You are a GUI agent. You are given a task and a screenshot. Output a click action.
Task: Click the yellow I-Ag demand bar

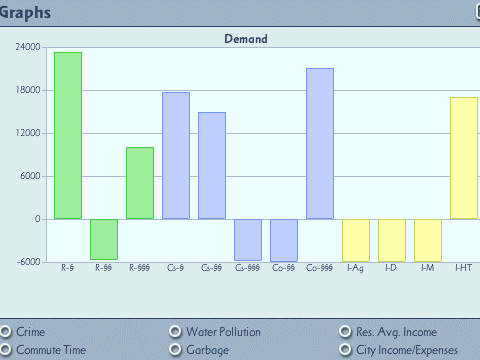[x=356, y=240]
